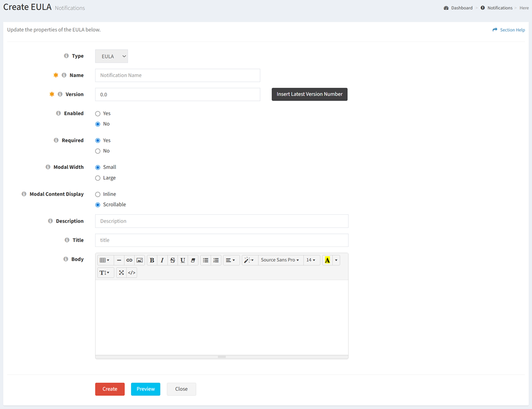This screenshot has width=532, height=409.
Task: Click into the Notification Name field
Action: tap(177, 75)
